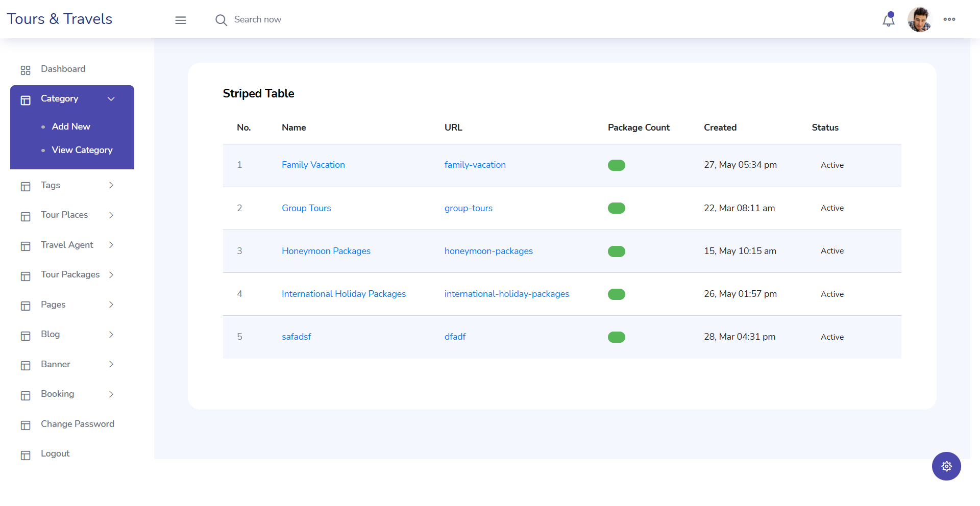Toggle the Family Vacation green switch
Screen dimensions: 980x506
pos(616,165)
